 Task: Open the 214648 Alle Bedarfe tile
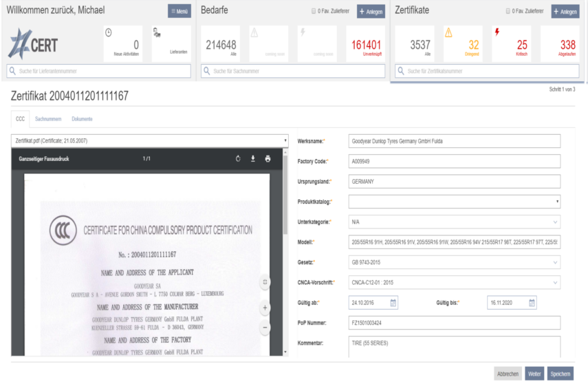click(221, 43)
